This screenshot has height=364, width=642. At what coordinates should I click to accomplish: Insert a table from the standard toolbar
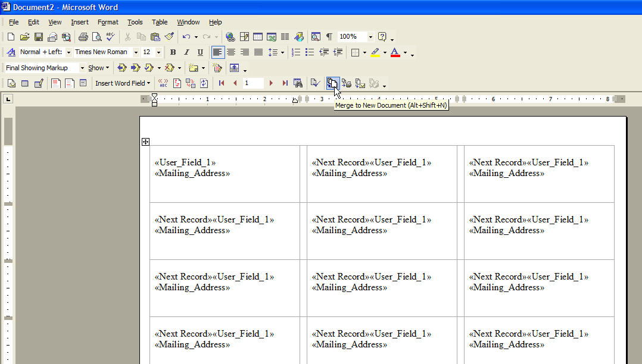[x=258, y=37]
